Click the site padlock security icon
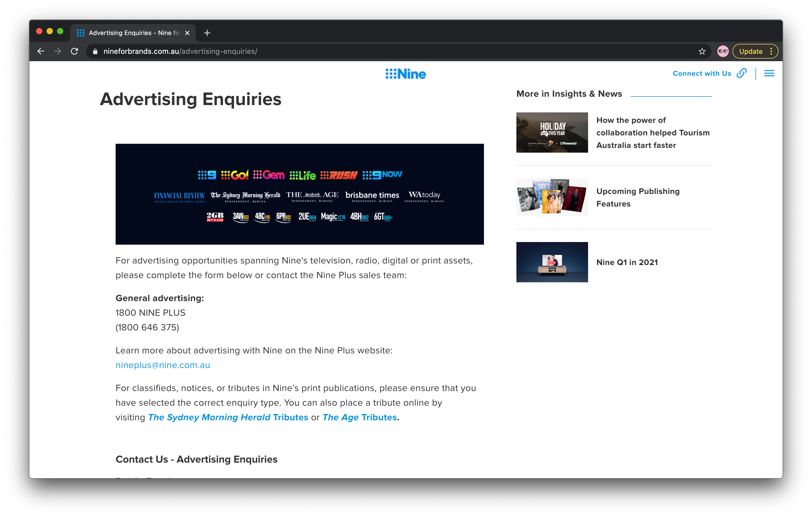 pos(95,51)
